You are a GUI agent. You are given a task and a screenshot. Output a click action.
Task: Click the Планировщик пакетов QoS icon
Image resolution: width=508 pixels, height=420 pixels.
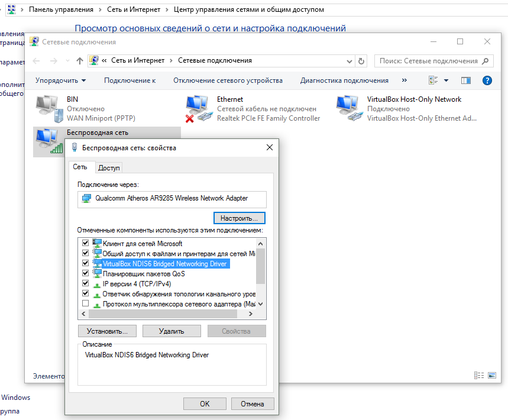point(97,273)
